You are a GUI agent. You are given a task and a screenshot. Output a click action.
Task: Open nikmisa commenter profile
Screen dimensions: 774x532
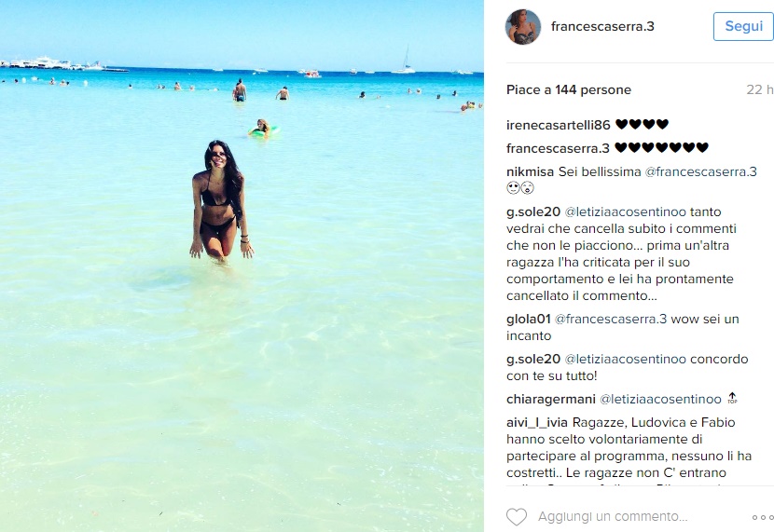531,171
